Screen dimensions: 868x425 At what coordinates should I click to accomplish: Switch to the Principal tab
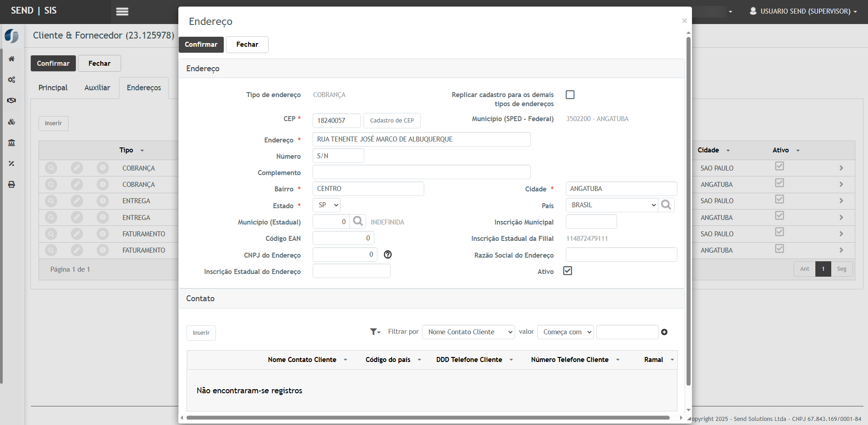click(53, 88)
